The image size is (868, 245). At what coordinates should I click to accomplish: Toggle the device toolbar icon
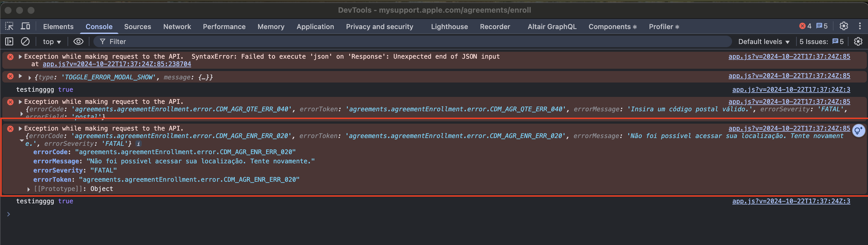tap(26, 26)
